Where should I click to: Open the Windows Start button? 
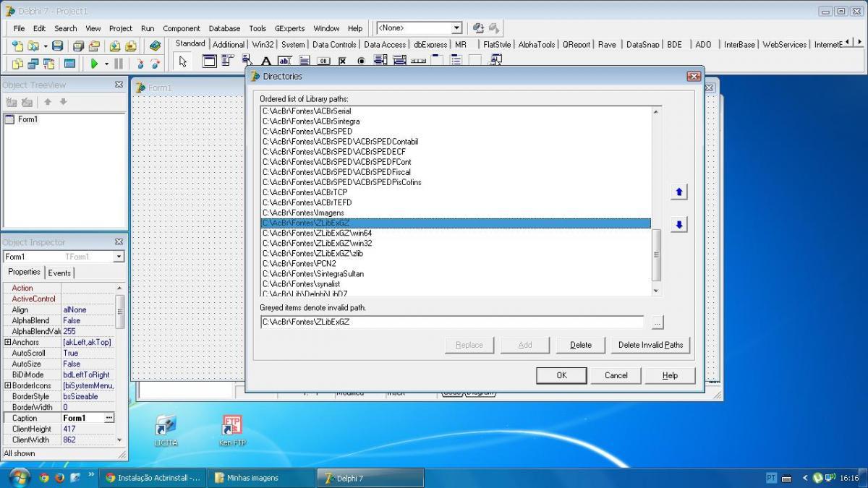pos(19,478)
